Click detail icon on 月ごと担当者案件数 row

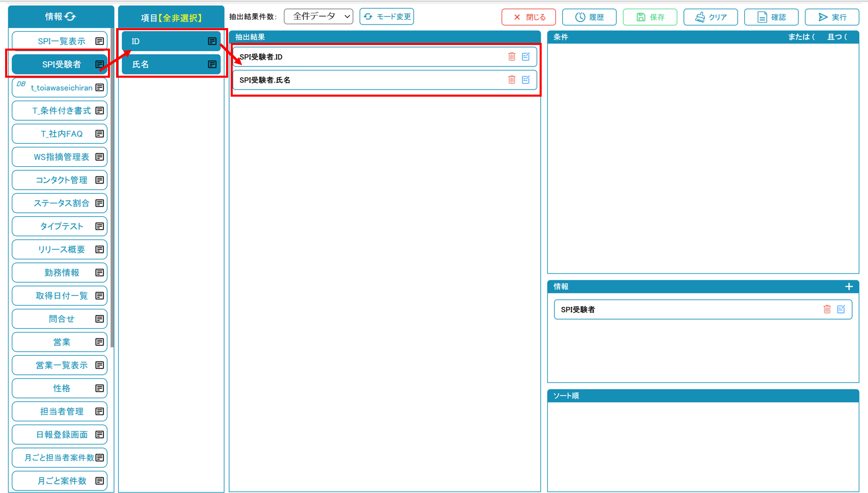[x=100, y=458]
